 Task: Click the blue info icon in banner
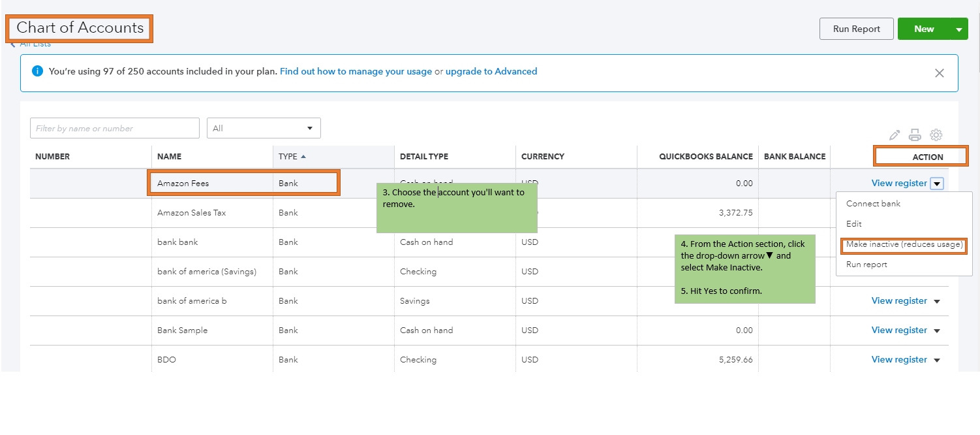38,71
